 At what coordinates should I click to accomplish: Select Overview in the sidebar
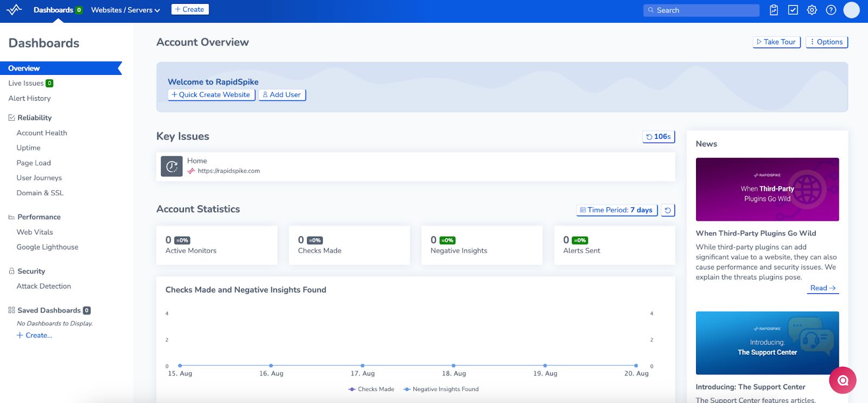(61, 68)
